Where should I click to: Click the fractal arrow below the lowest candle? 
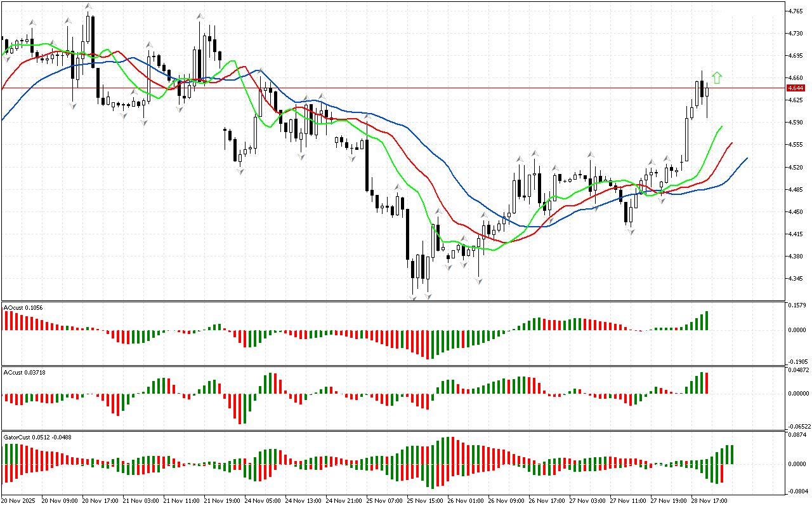coord(414,297)
